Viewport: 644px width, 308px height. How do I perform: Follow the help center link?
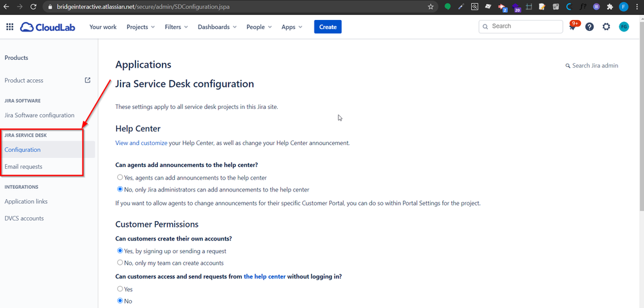point(264,276)
